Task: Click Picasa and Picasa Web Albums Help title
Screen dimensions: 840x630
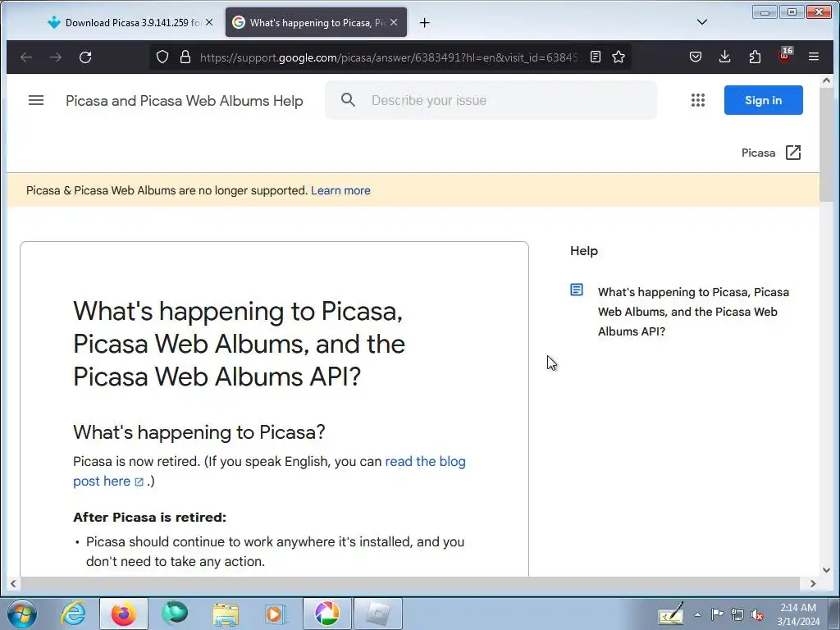Action: coord(185,101)
